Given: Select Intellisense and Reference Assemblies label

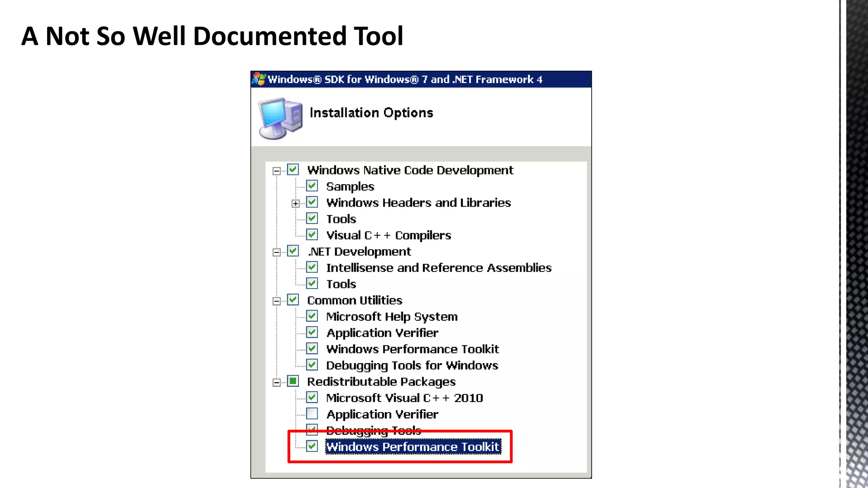Looking at the screenshot, I should pos(439,268).
